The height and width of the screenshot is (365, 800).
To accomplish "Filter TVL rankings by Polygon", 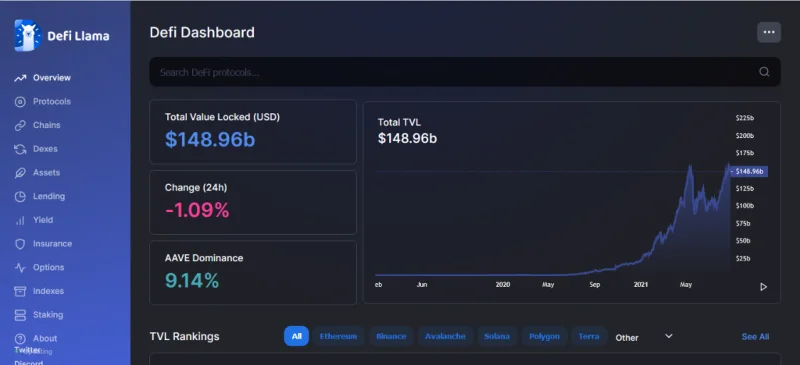I will (x=544, y=336).
